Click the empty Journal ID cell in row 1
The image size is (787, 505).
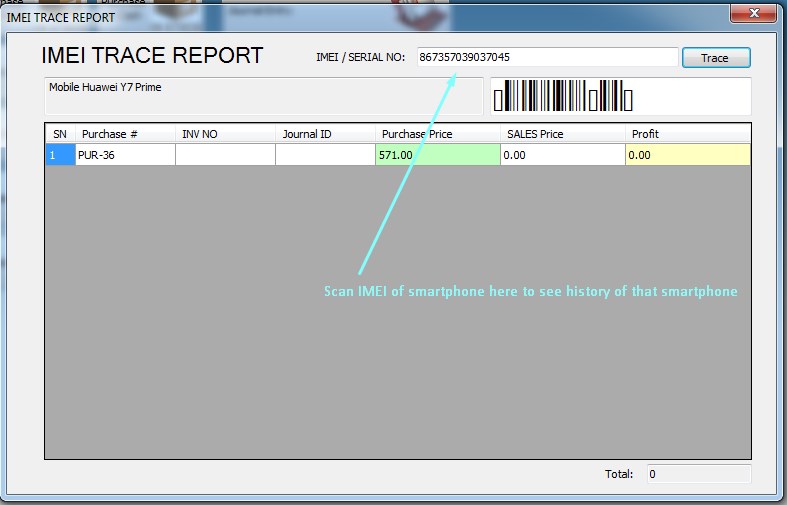(x=325, y=155)
